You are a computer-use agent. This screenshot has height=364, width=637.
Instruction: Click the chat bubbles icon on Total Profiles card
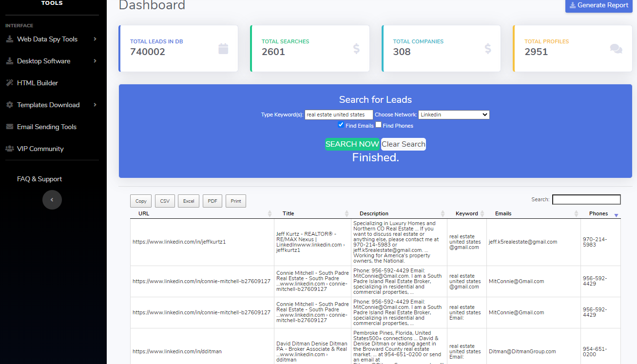[616, 48]
